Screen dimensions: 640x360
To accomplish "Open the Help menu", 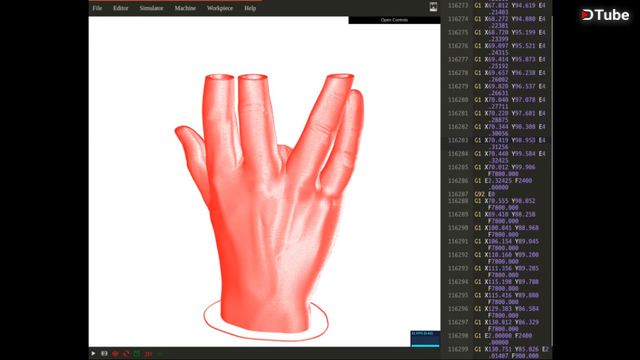I will click(x=250, y=8).
